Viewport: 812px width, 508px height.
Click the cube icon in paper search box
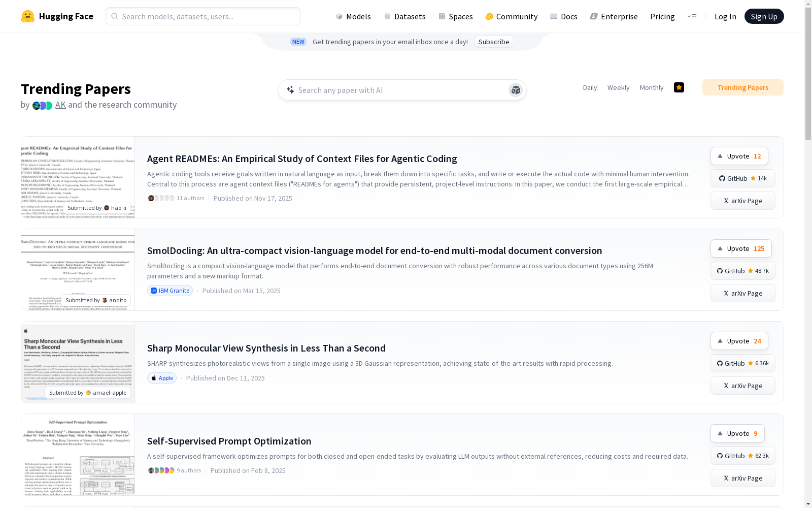(516, 90)
